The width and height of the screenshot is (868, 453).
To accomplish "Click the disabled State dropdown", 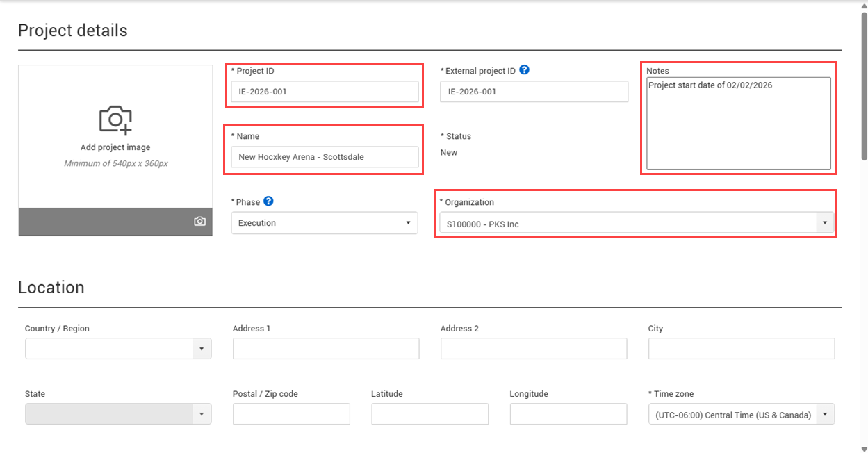I will pos(118,415).
